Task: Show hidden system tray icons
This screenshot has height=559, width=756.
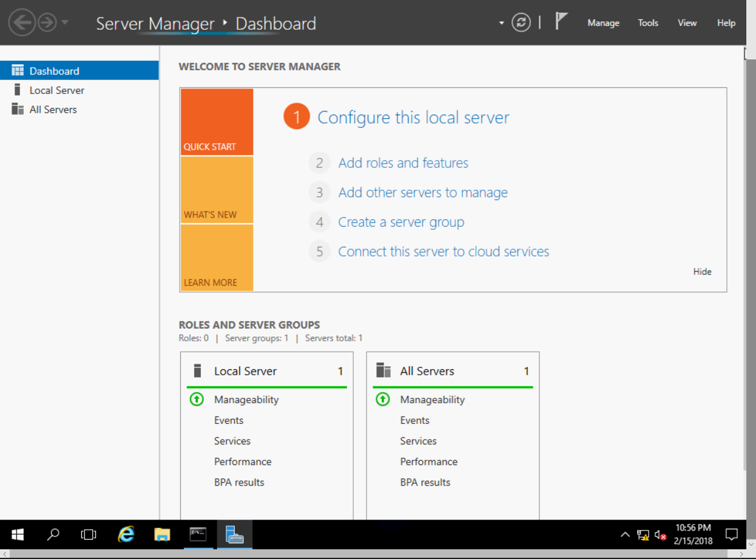Action: 625,535
